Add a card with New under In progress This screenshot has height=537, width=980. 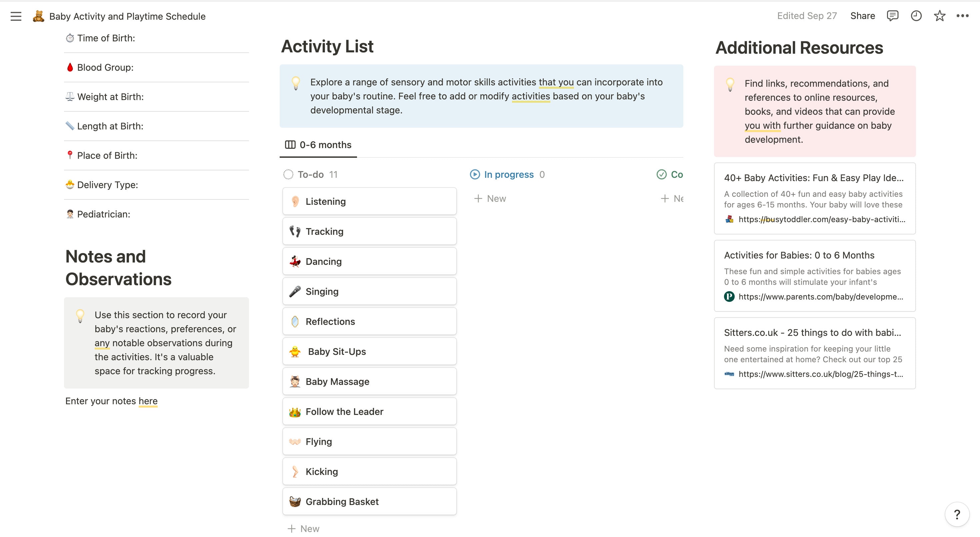490,198
